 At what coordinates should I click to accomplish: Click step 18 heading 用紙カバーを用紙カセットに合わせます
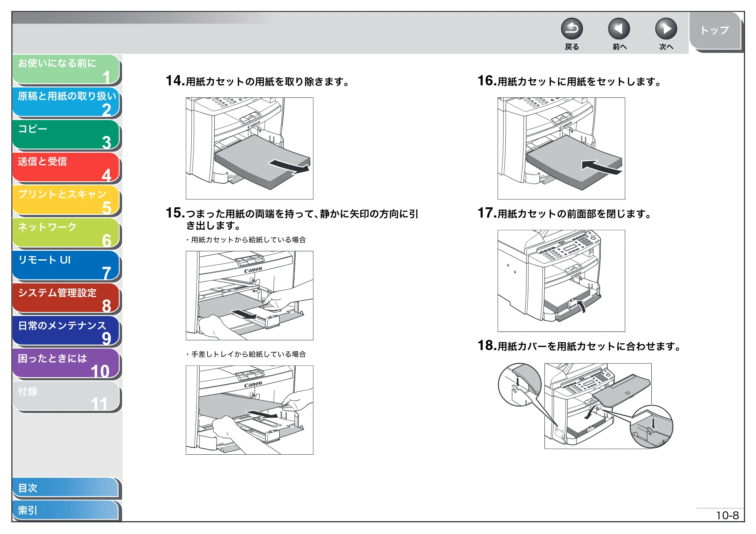tap(579, 346)
